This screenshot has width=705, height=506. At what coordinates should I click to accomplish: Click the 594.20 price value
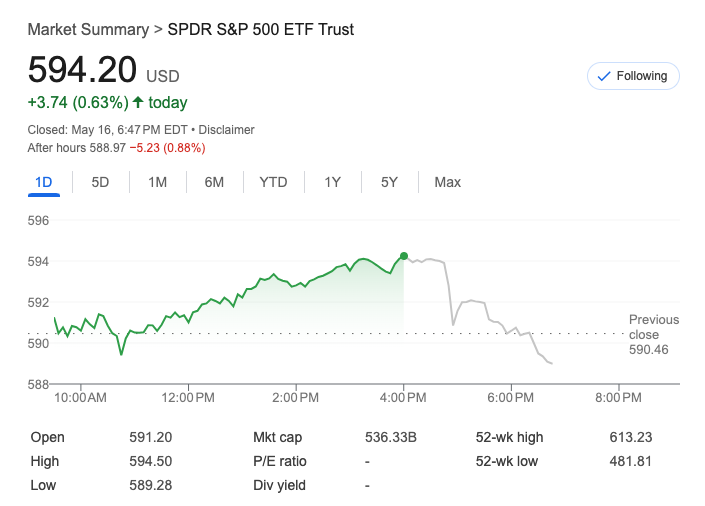(x=82, y=70)
